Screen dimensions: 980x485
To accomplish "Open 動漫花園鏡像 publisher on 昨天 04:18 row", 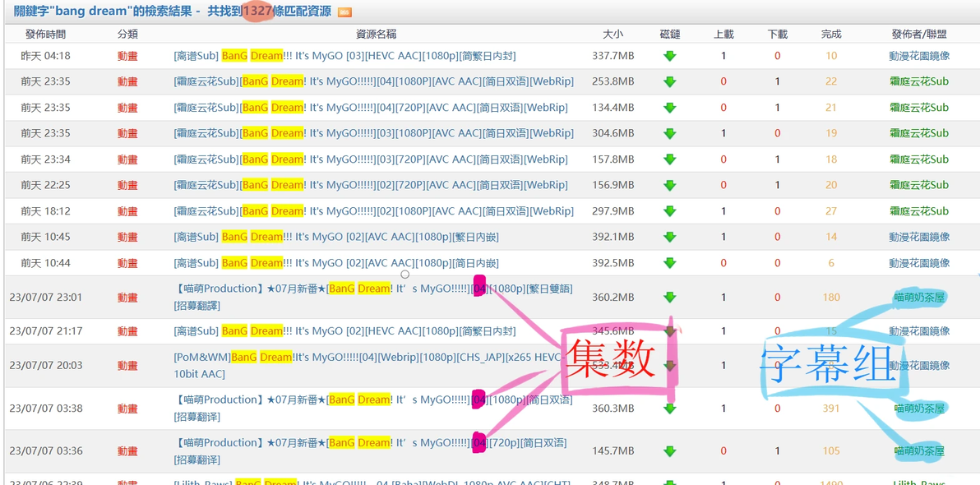I will 919,56.
